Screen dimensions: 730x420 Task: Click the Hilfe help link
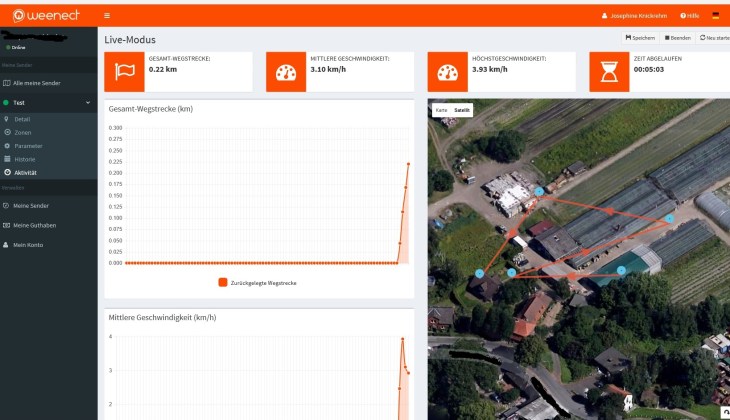coord(690,16)
